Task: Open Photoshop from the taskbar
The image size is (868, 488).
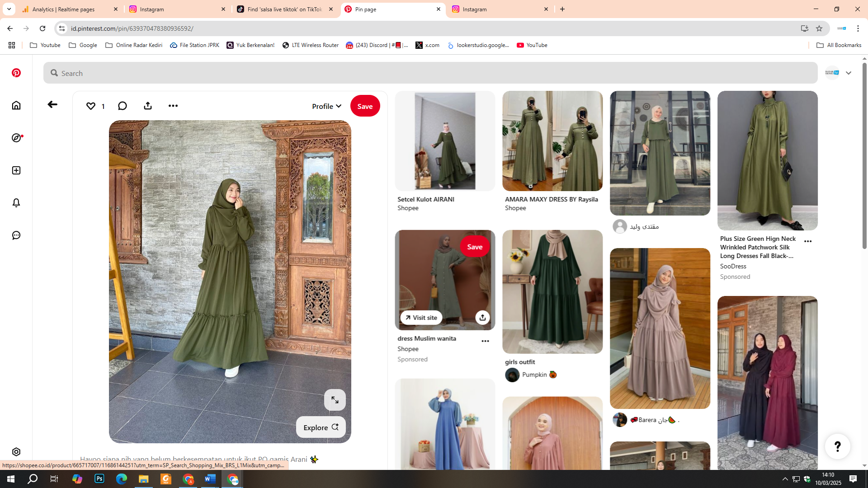Action: [x=99, y=479]
